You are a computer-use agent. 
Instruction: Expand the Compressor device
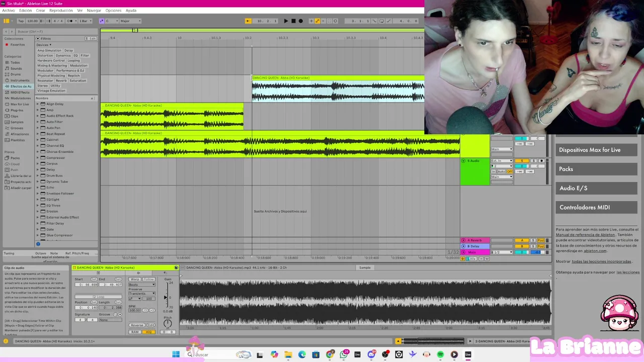(x=37, y=158)
